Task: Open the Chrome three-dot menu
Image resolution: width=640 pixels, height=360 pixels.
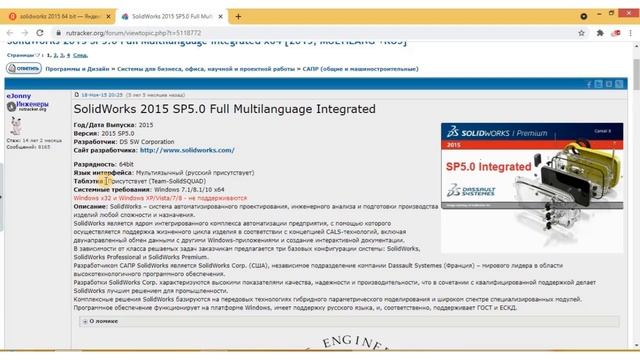Action: click(631, 33)
